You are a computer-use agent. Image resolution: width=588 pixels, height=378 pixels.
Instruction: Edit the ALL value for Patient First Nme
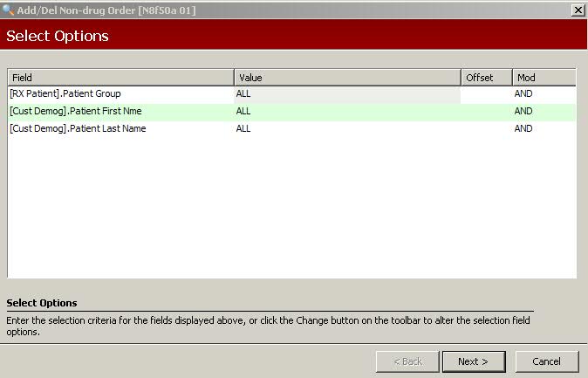pyautogui.click(x=347, y=112)
